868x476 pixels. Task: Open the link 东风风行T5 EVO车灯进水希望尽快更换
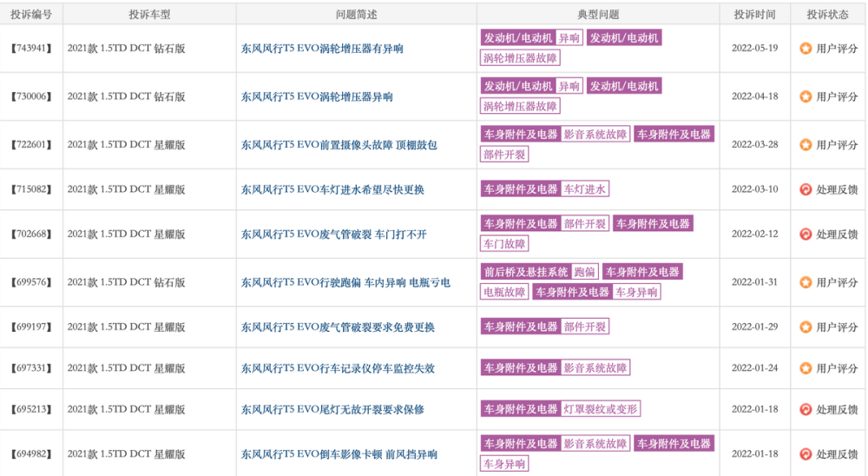point(332,189)
